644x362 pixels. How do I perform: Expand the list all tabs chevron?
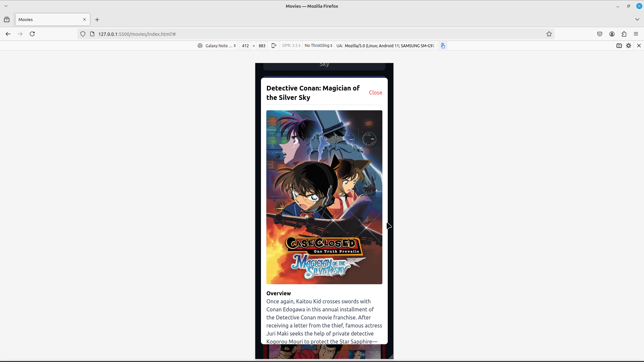[637, 19]
